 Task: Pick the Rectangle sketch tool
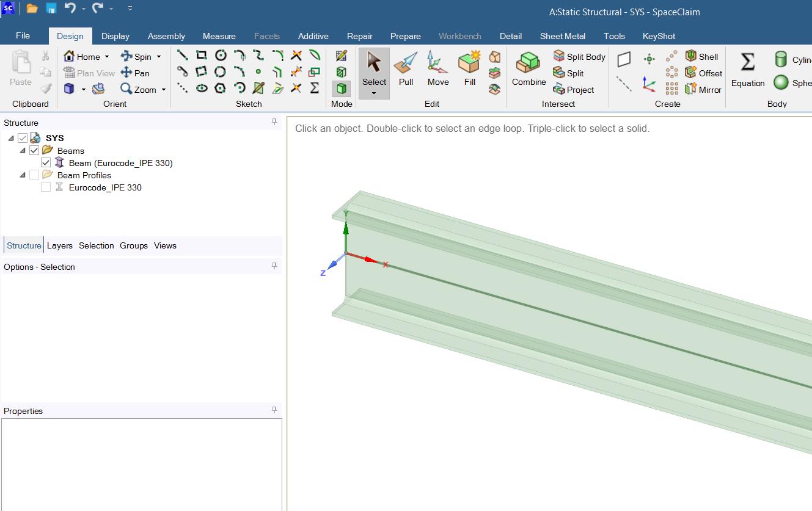pos(201,56)
